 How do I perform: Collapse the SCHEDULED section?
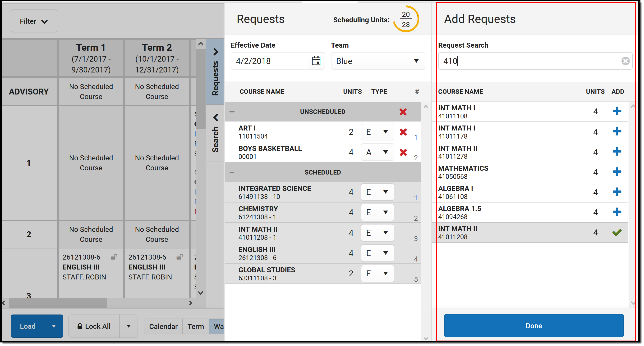click(232, 172)
